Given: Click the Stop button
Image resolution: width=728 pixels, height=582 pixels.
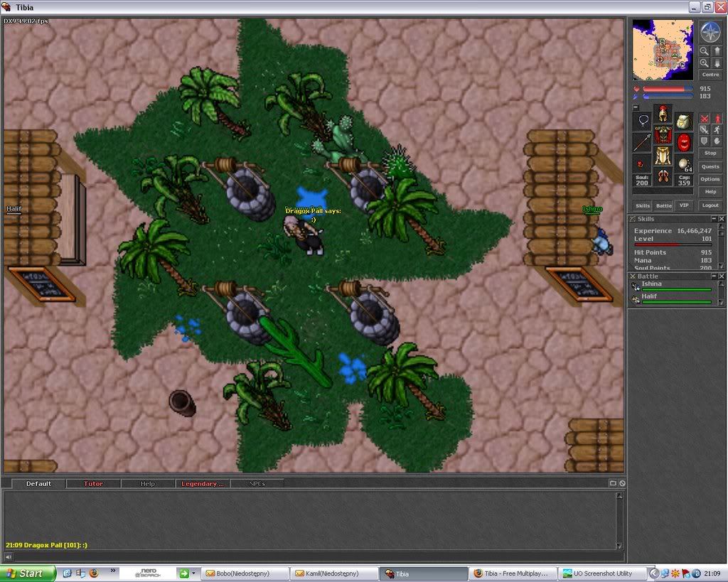Looking at the screenshot, I should click(x=710, y=153).
